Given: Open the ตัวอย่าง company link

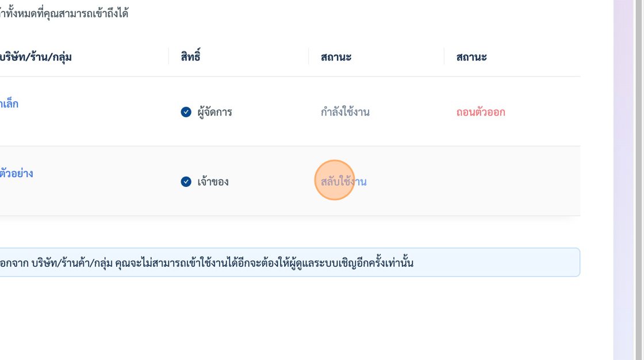Looking at the screenshot, I should pos(17,173).
